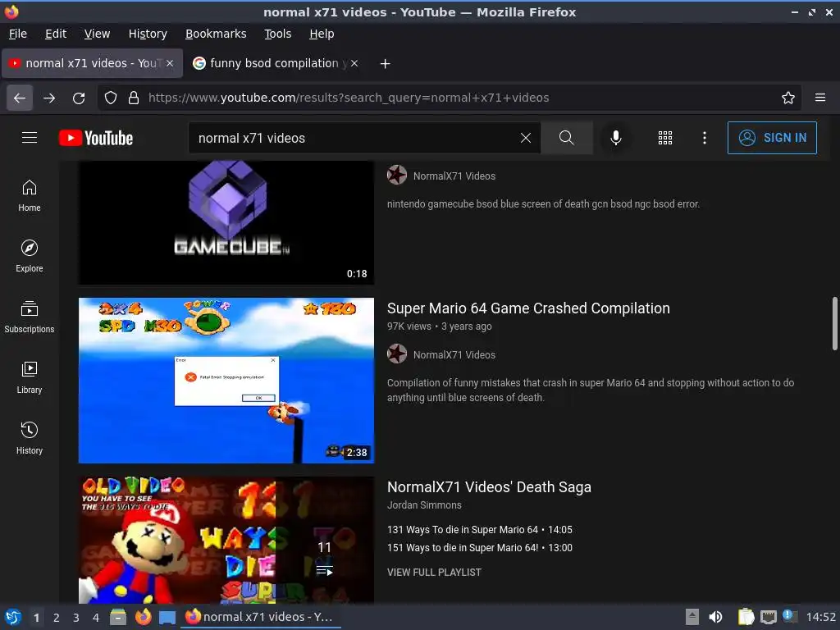Click the notification tray icon
This screenshot has width=840, height=630.
coord(790,616)
